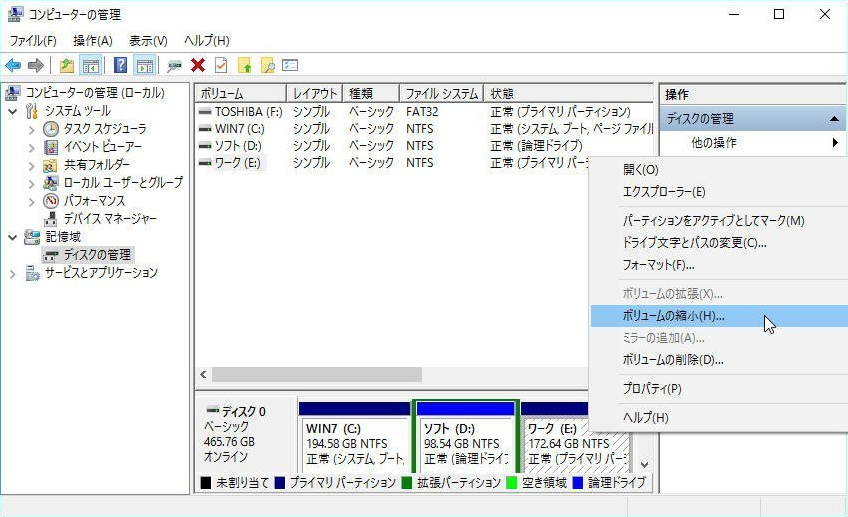Toggle the console tree pane icon
The width and height of the screenshot is (848, 517).
[91, 66]
